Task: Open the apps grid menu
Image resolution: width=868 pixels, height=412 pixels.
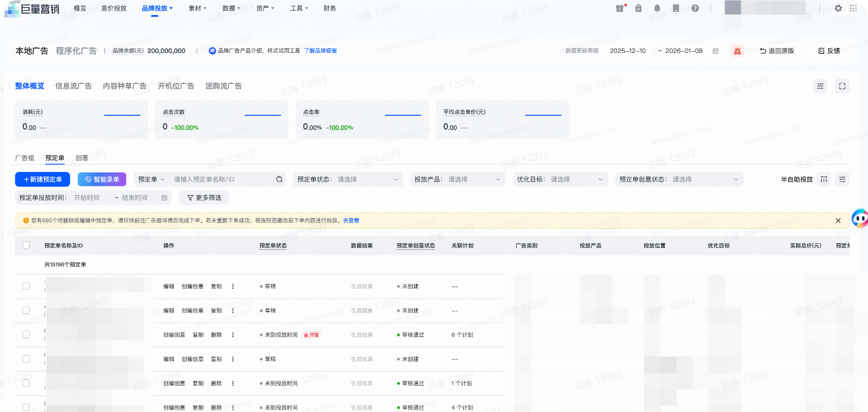Action: click(853, 8)
